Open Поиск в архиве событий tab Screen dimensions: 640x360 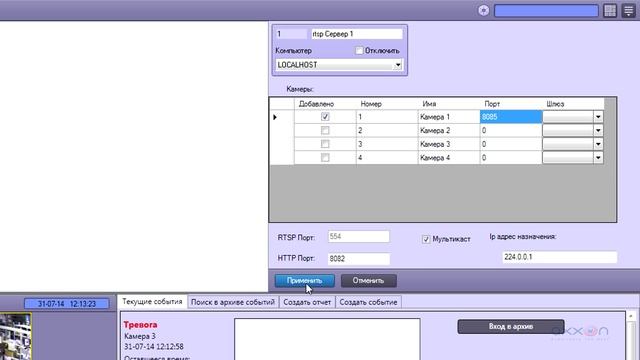coord(233,302)
